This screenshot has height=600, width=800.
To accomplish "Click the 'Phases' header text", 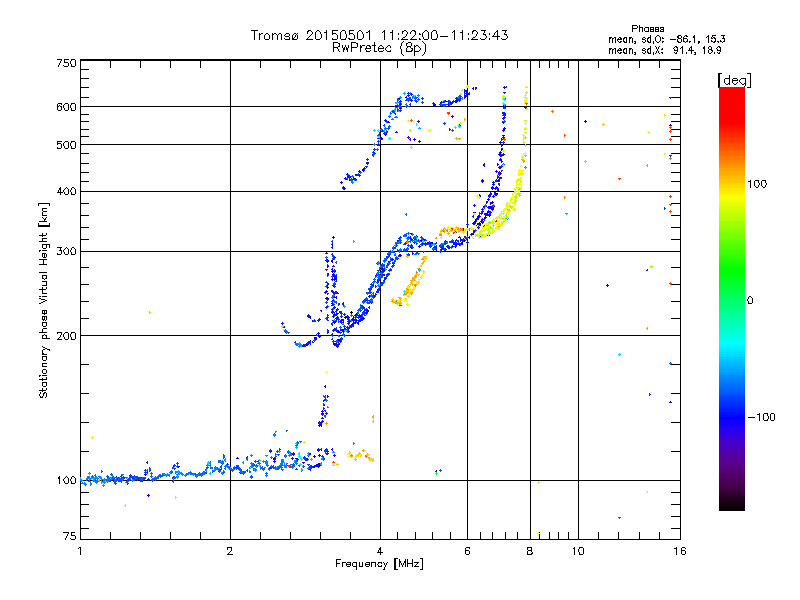I will point(647,29).
